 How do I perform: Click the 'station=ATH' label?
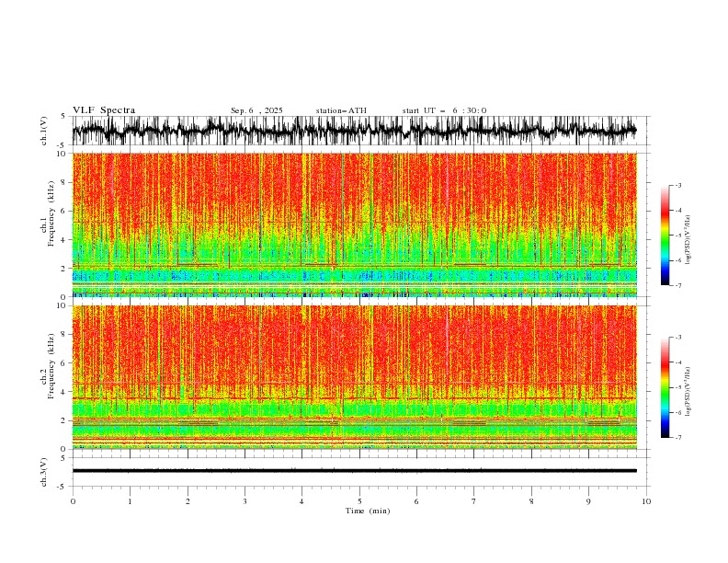341,110
